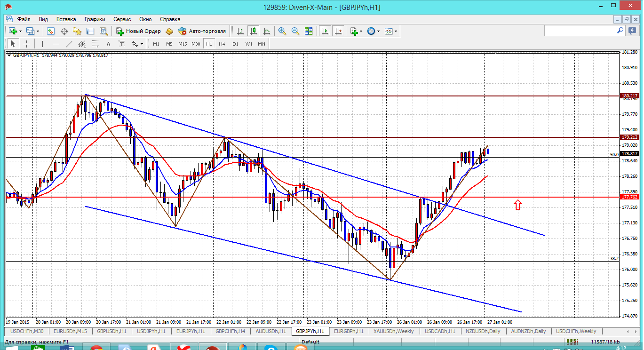Select the Equidistant Channel tool
This screenshot has width=644, height=350.
[82, 44]
